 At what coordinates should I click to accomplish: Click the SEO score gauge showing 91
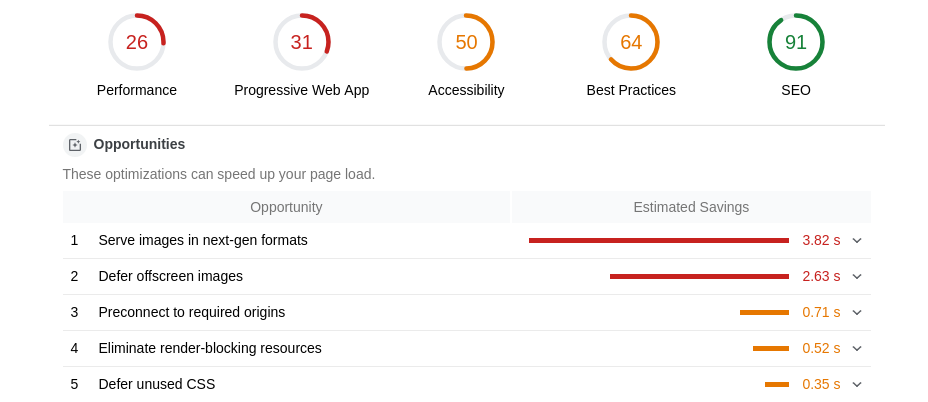click(795, 42)
